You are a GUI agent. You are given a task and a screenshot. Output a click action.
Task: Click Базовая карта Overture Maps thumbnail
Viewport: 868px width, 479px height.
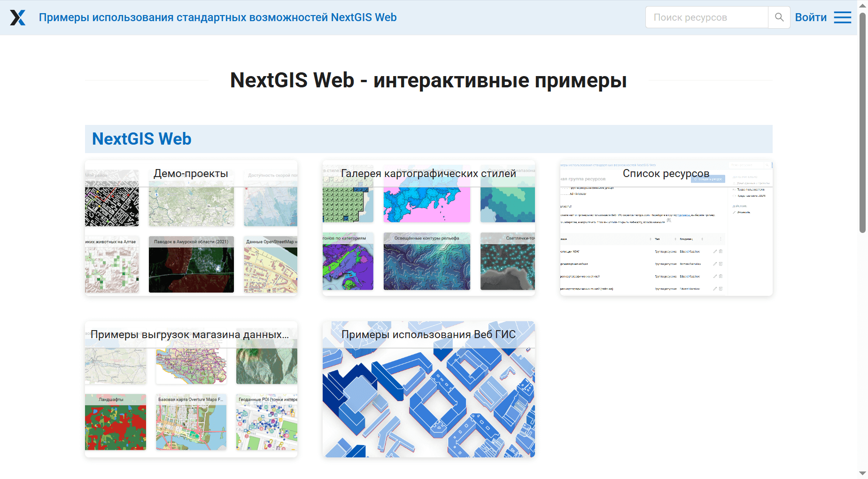tap(191, 423)
